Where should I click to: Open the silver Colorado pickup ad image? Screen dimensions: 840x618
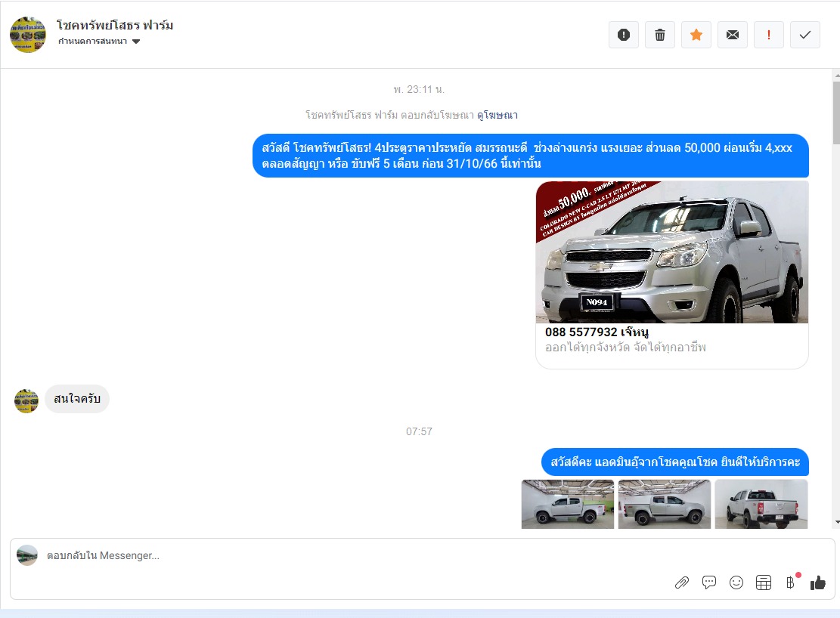pyautogui.click(x=672, y=252)
